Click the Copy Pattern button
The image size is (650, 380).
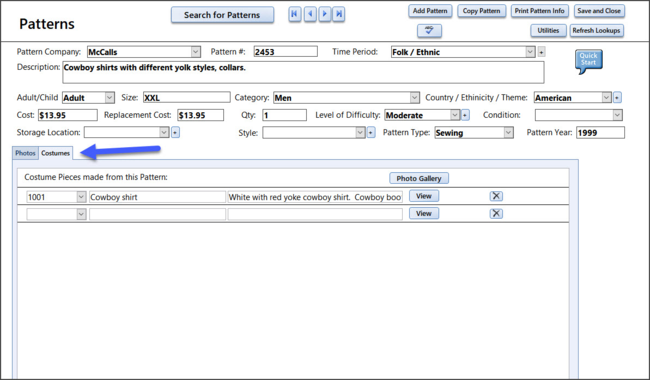click(481, 11)
